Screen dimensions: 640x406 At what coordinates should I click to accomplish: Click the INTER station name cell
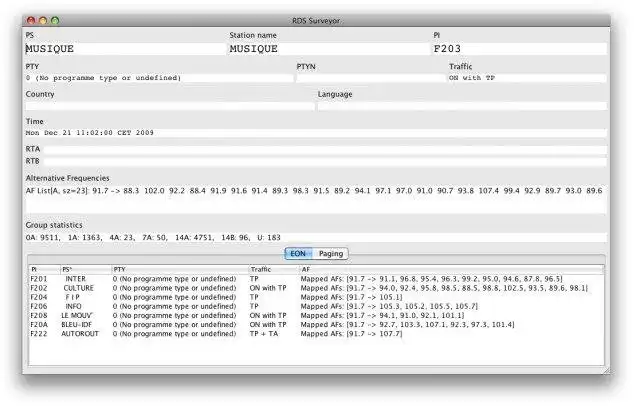point(76,279)
